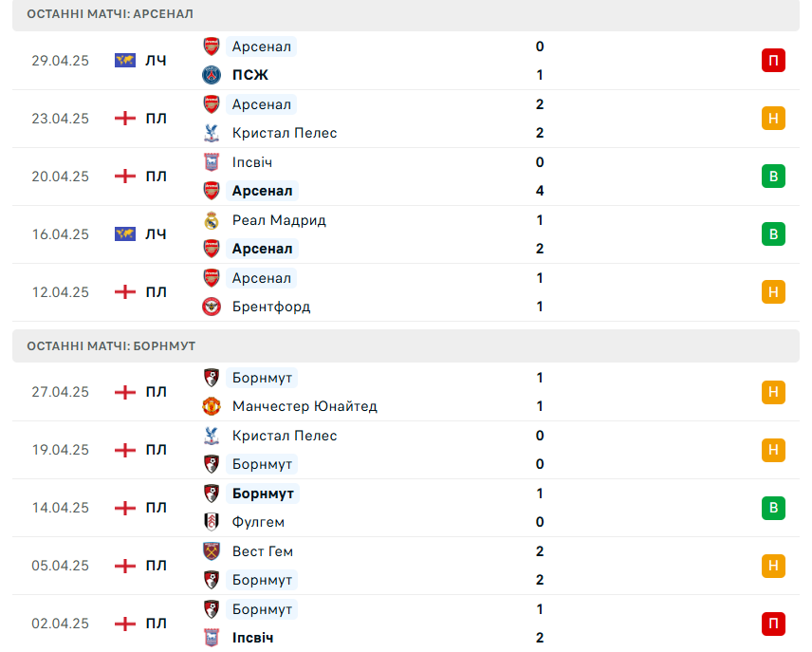812x652 pixels.
Task: Click red П loss badge for Arsenal–PSG match
Action: pyautogui.click(x=773, y=61)
